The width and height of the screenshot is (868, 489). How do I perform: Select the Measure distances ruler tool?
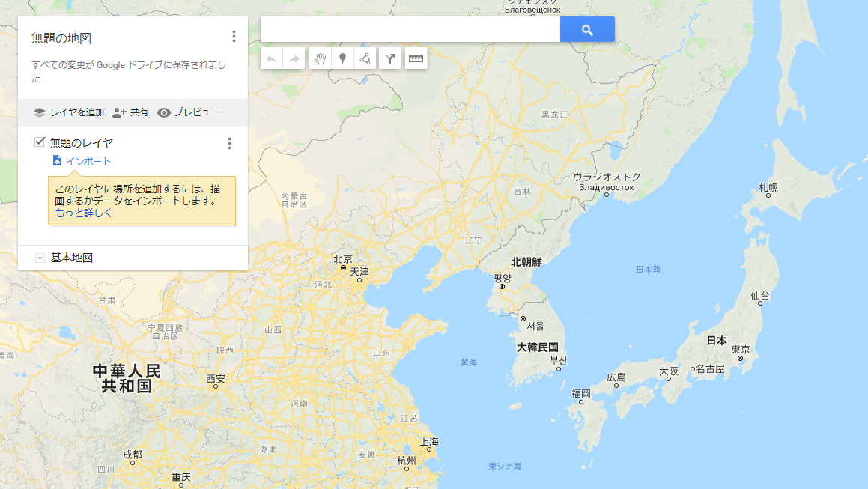(x=416, y=58)
